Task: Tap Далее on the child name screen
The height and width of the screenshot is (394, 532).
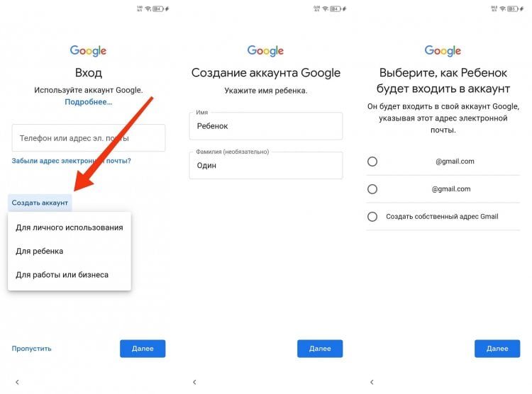Action: pyautogui.click(x=320, y=349)
